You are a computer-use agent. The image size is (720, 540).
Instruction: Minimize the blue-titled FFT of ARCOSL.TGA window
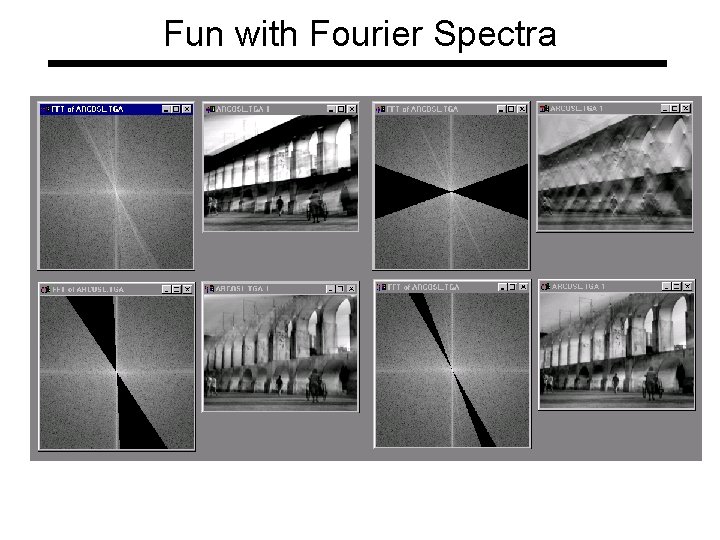[x=167, y=109]
